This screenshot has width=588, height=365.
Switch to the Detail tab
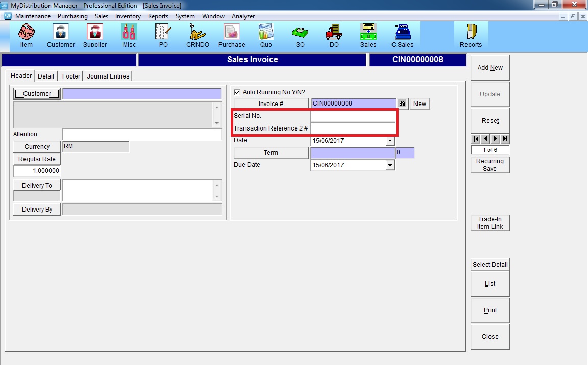coord(46,76)
